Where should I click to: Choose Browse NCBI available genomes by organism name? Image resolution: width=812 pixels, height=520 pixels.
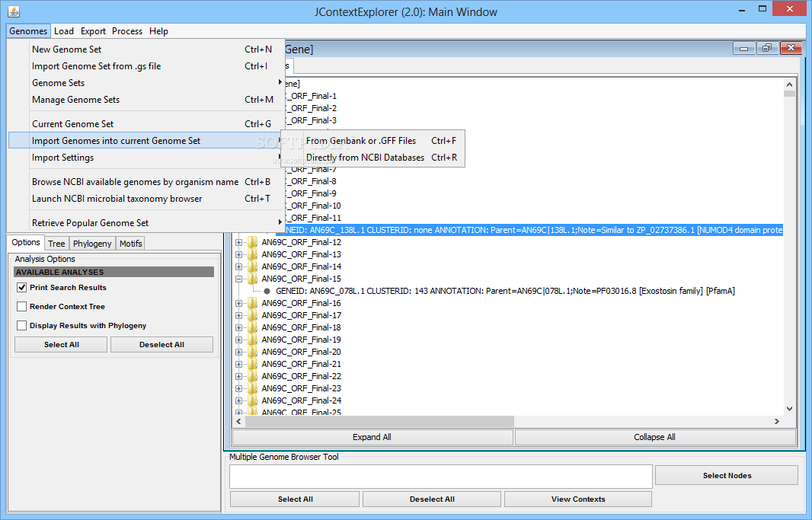[146, 182]
